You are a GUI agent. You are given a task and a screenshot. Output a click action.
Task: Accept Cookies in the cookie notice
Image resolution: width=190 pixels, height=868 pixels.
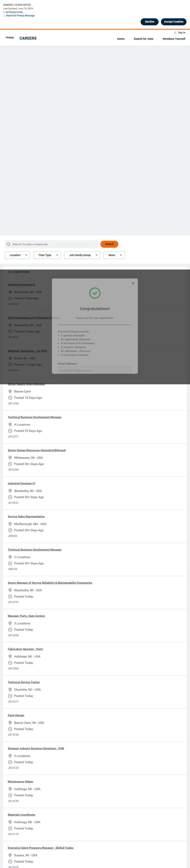click(x=173, y=22)
